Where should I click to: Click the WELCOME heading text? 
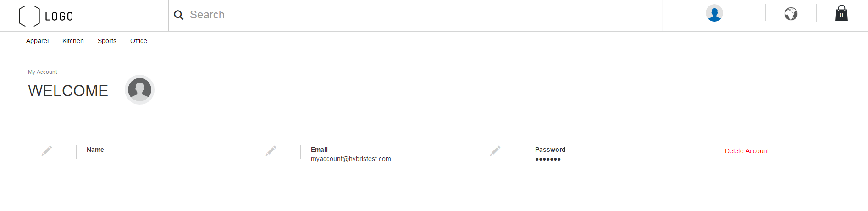click(68, 91)
